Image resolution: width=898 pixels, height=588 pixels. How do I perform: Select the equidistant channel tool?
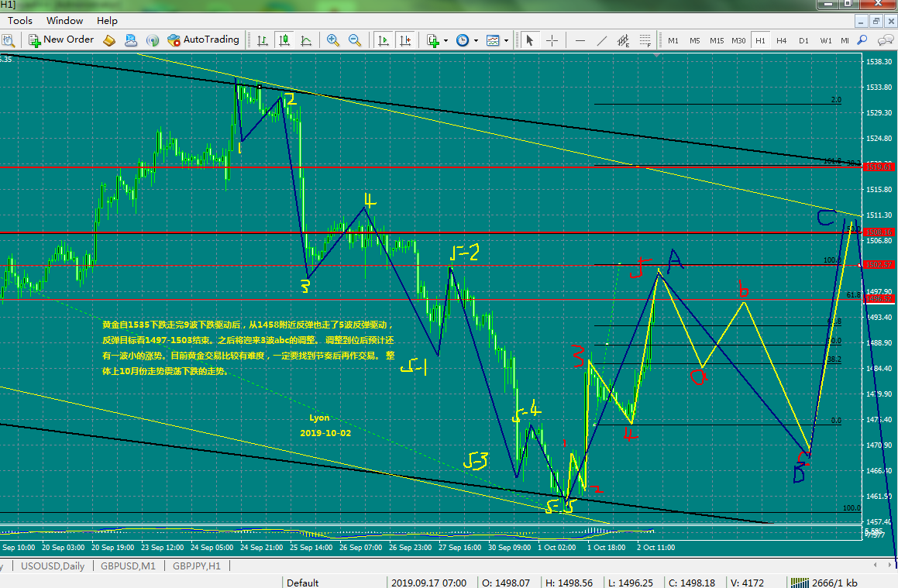coord(623,40)
